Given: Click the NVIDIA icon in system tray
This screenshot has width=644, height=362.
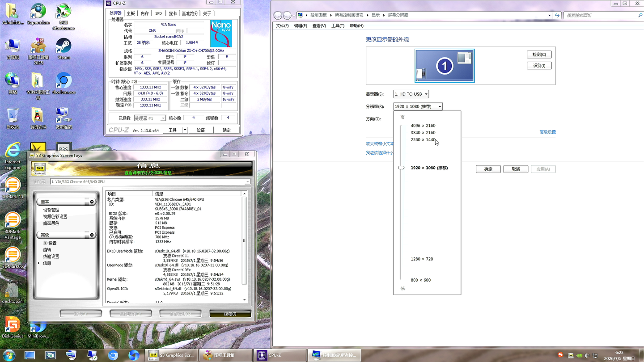Looking at the screenshot, I should pos(579,356).
